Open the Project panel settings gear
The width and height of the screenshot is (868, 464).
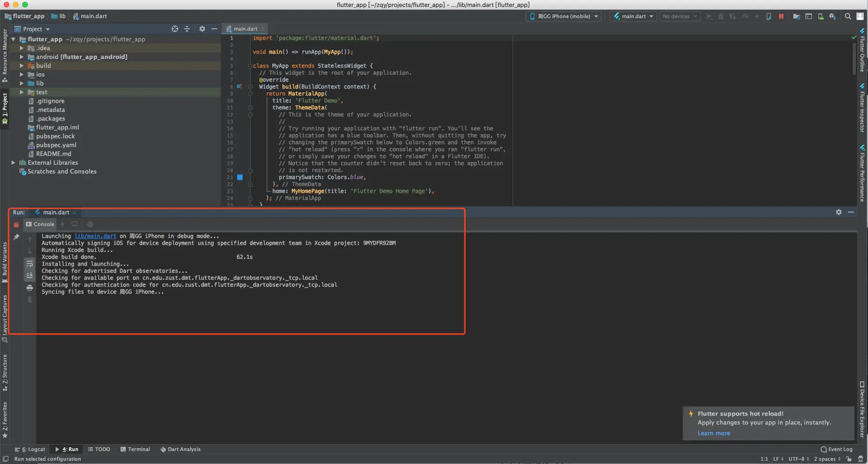202,29
